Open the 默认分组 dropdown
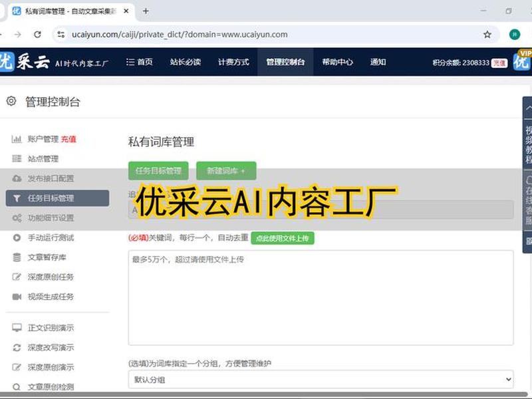The width and height of the screenshot is (532, 399). pyautogui.click(x=321, y=379)
